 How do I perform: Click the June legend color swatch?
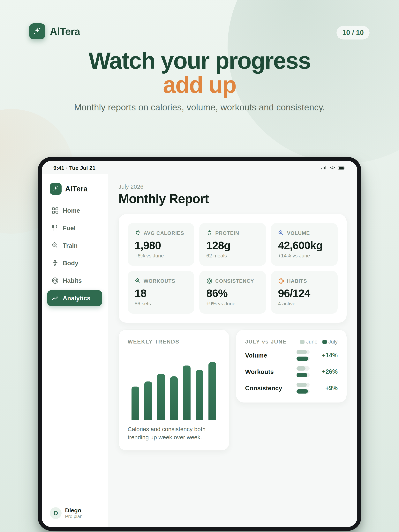point(302,342)
